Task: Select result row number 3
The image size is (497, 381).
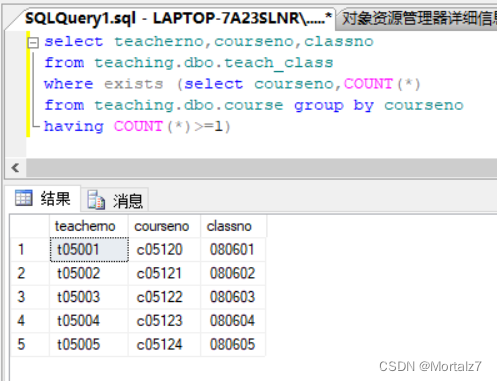Action: pyautogui.click(x=30, y=297)
